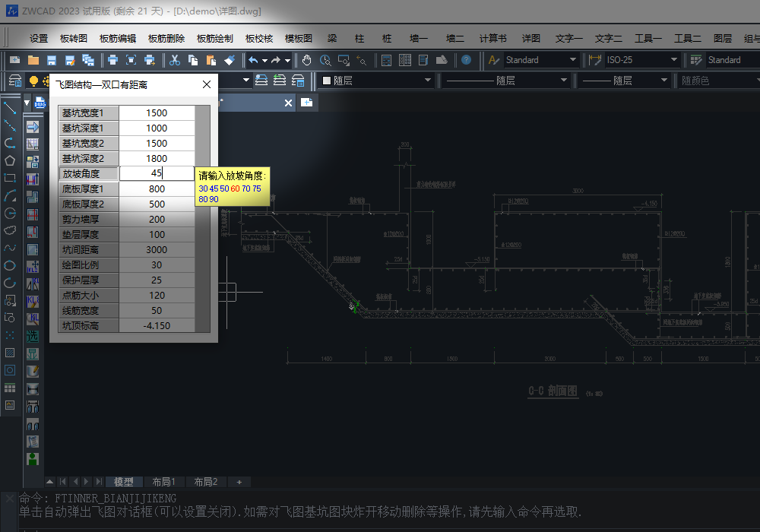Redo the last undone action
The image size is (760, 532).
click(x=276, y=60)
